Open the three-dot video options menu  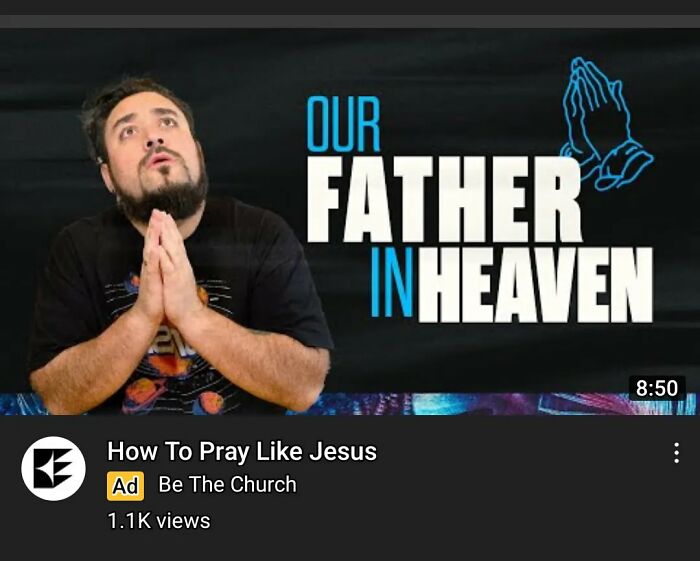coord(676,453)
